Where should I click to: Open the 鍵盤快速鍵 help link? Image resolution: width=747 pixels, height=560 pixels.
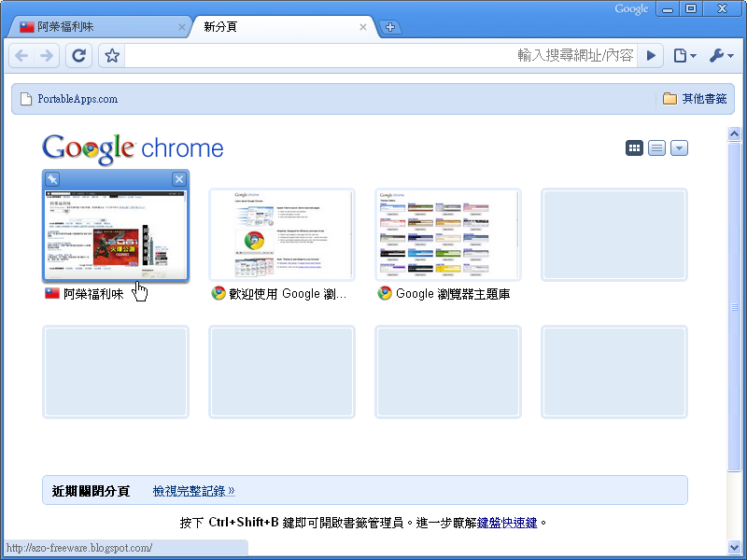click(x=507, y=523)
